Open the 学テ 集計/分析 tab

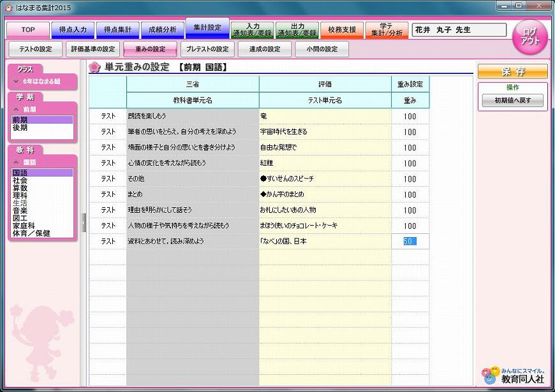[387, 30]
